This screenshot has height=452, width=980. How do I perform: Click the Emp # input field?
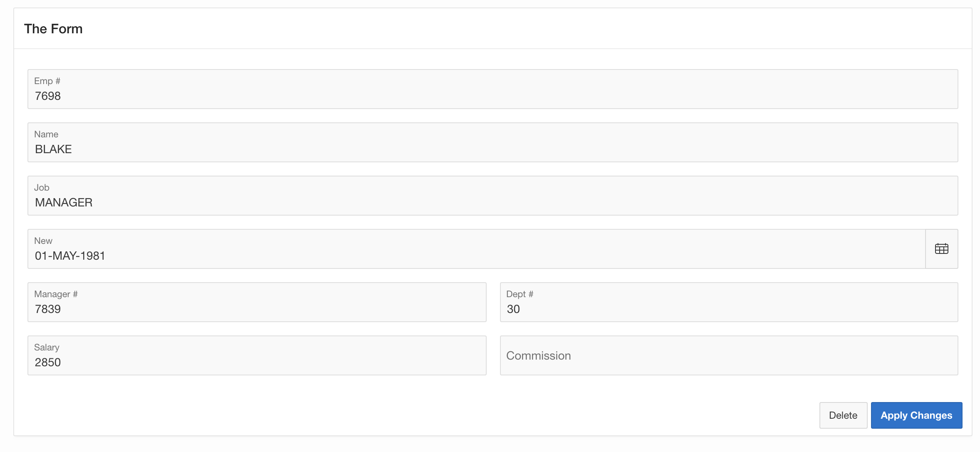click(x=492, y=96)
